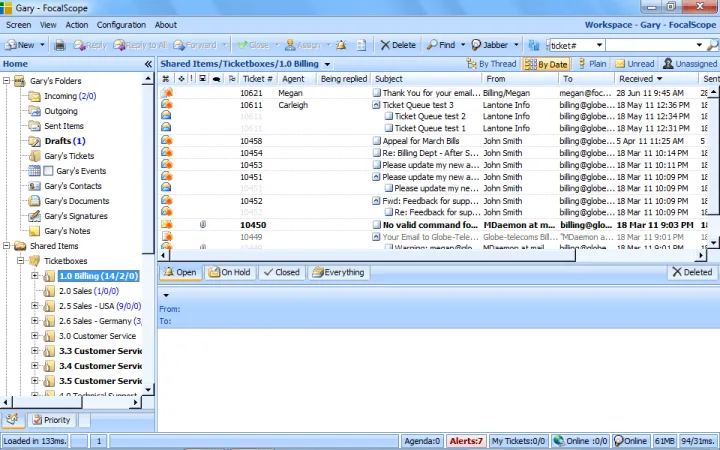
Task: Toggle the By Thread view
Action: (490, 64)
